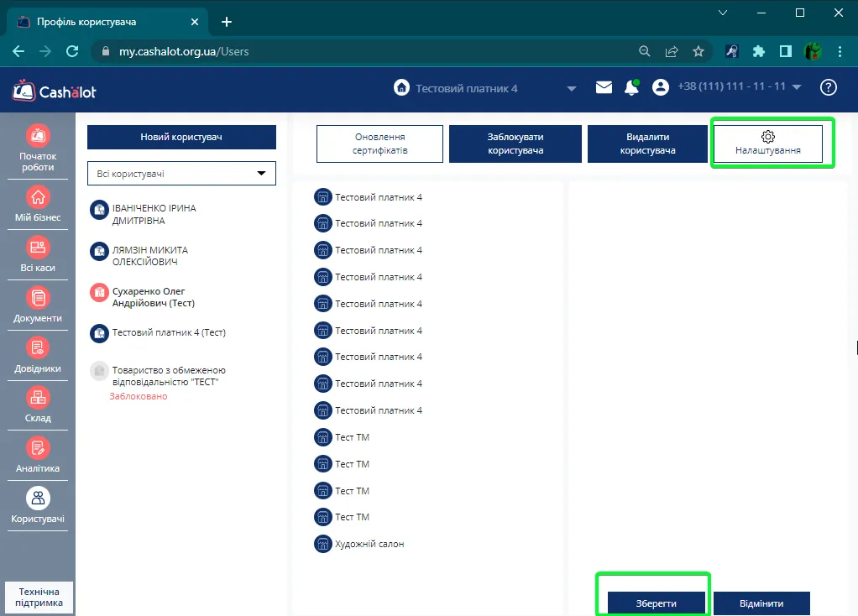The height and width of the screenshot is (616, 858).
Task: Open Технічна підтримка at sidebar bottom
Action: pyautogui.click(x=39, y=598)
